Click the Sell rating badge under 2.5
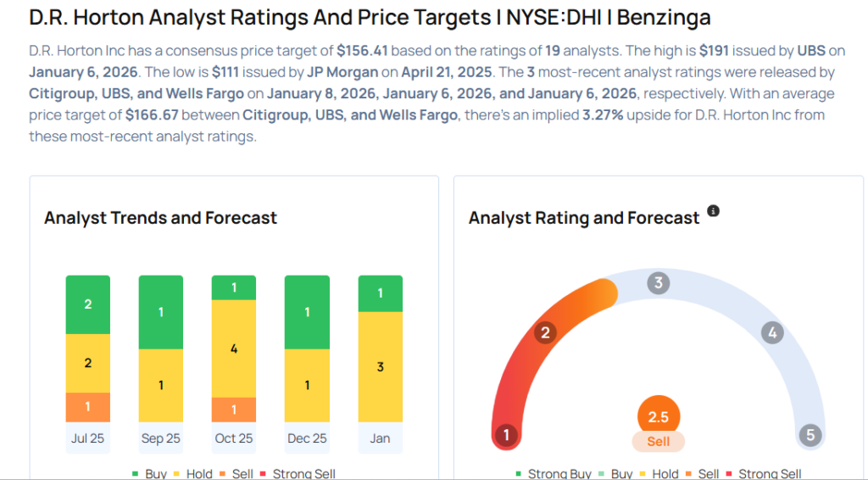Screen dimensions: 868x480 659,441
